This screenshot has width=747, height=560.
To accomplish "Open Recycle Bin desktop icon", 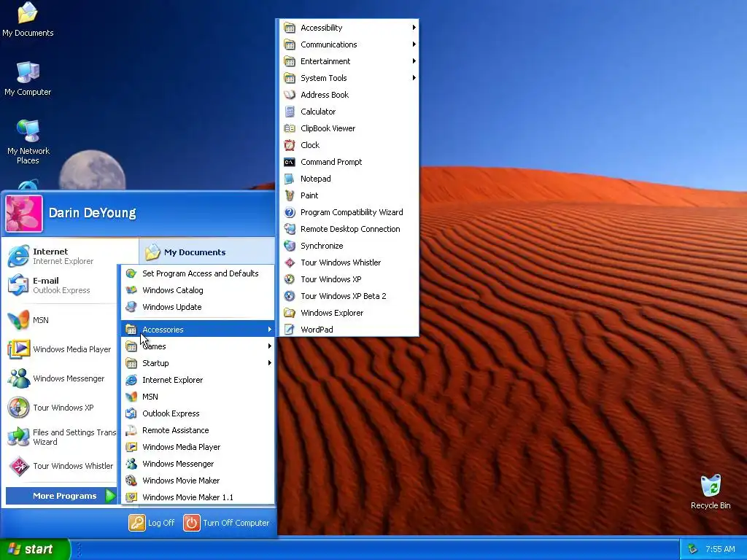I will pos(711,492).
